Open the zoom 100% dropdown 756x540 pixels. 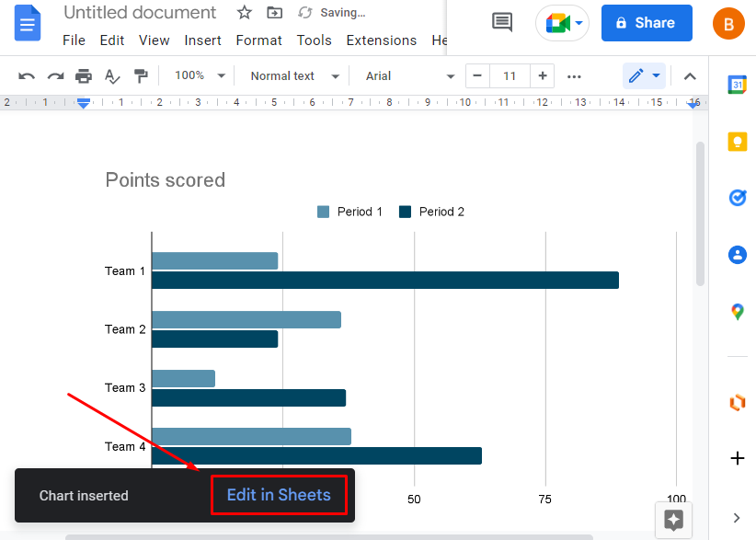[x=200, y=75]
